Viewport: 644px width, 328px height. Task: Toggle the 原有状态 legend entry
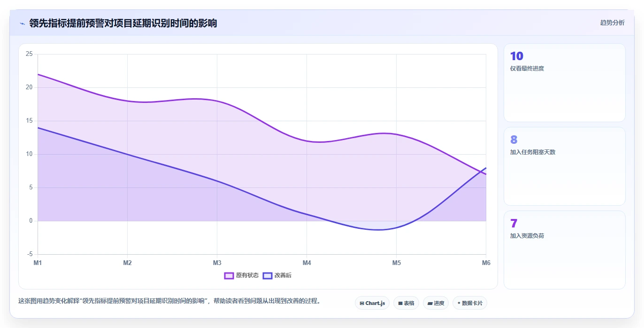[x=241, y=275]
